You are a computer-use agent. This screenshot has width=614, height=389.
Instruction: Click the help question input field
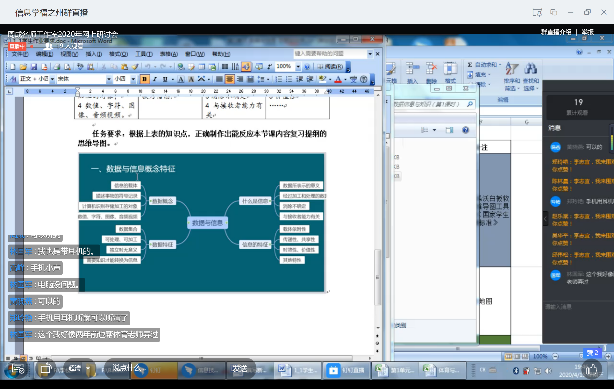[x=330, y=53]
